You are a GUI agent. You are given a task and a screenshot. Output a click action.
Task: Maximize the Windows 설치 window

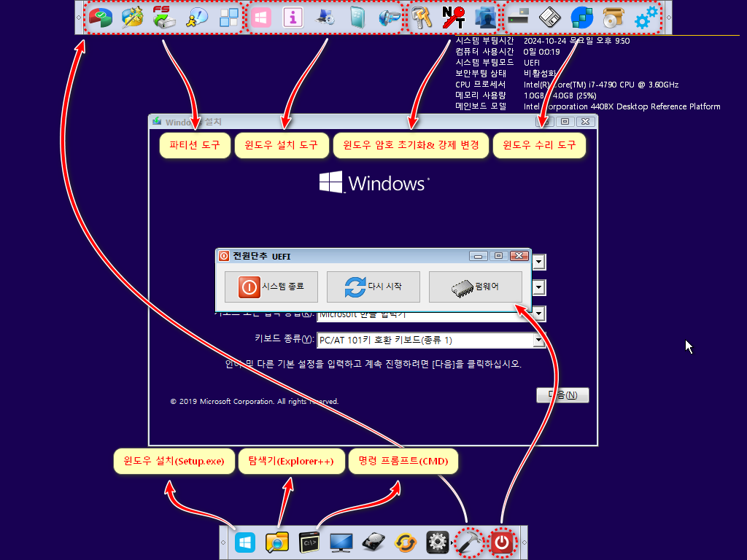(x=565, y=122)
